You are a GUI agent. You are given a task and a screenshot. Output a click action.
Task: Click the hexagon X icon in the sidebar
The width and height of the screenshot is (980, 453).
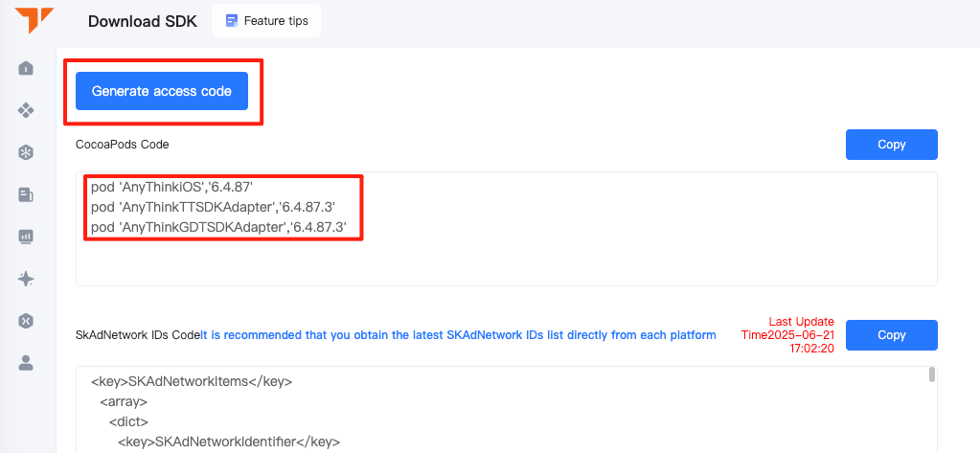26,321
